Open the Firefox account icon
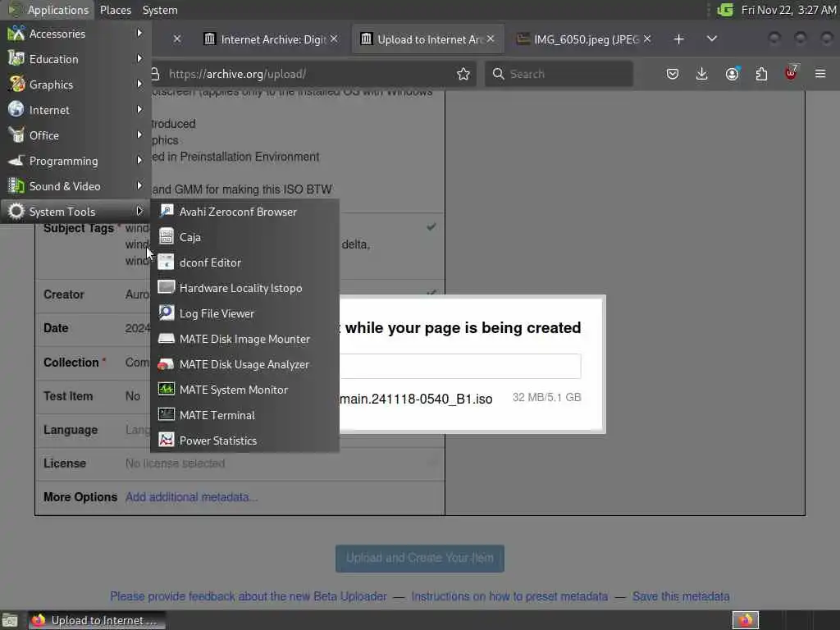This screenshot has height=630, width=840. [732, 74]
